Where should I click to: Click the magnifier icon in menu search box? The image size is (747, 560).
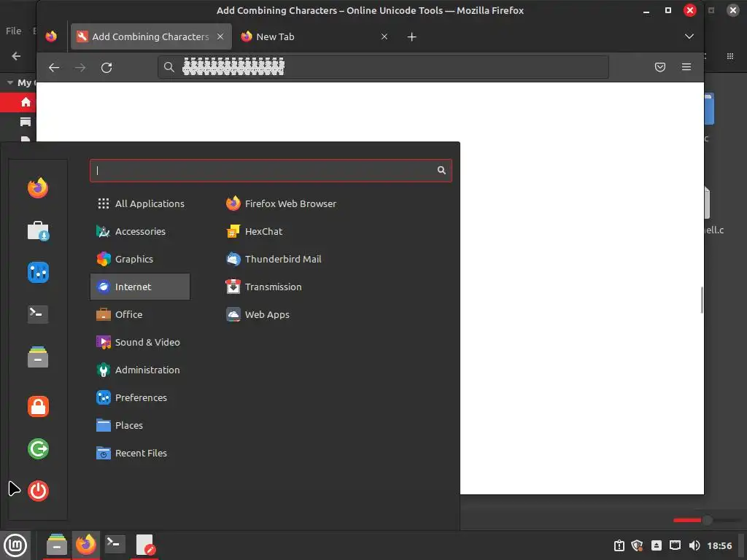click(x=441, y=171)
